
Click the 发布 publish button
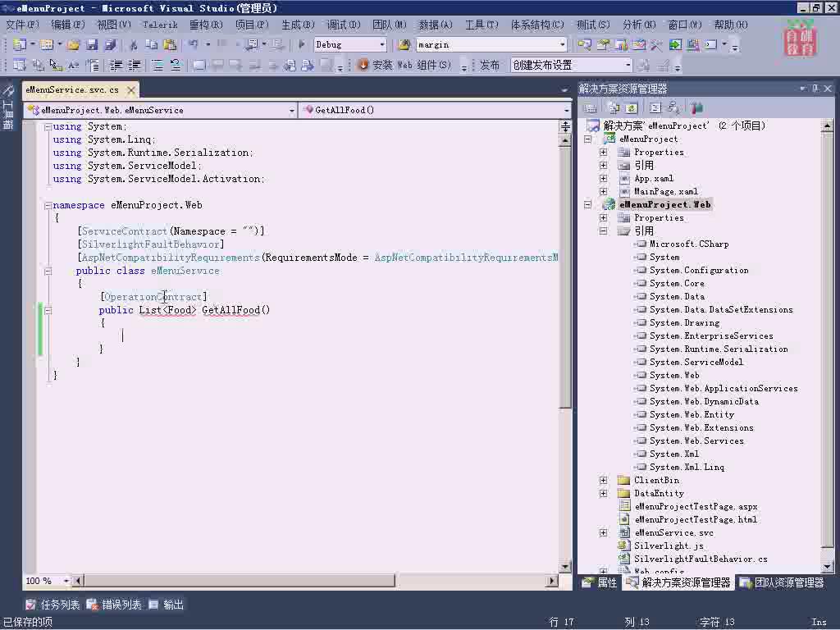pos(489,66)
